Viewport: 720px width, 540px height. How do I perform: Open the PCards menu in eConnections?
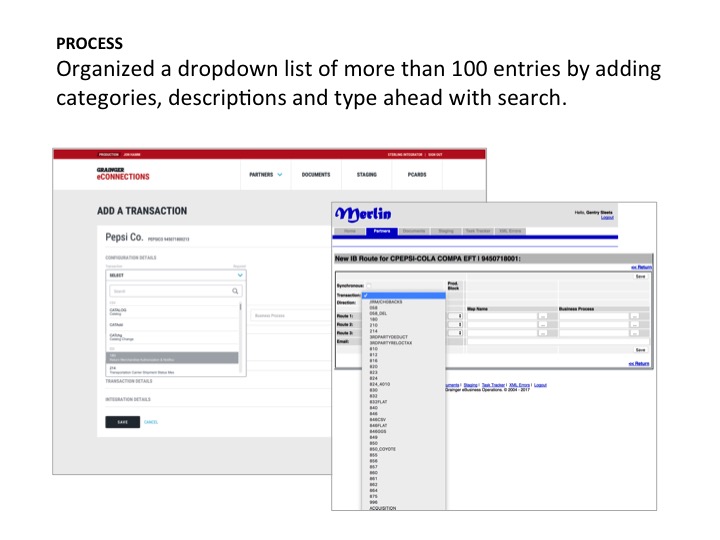(x=417, y=174)
